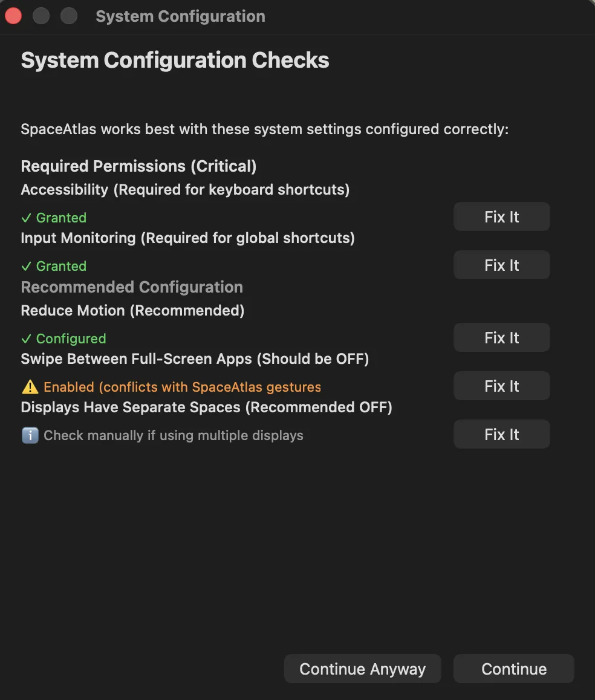Click the Granted status under Accessibility

coord(60,218)
